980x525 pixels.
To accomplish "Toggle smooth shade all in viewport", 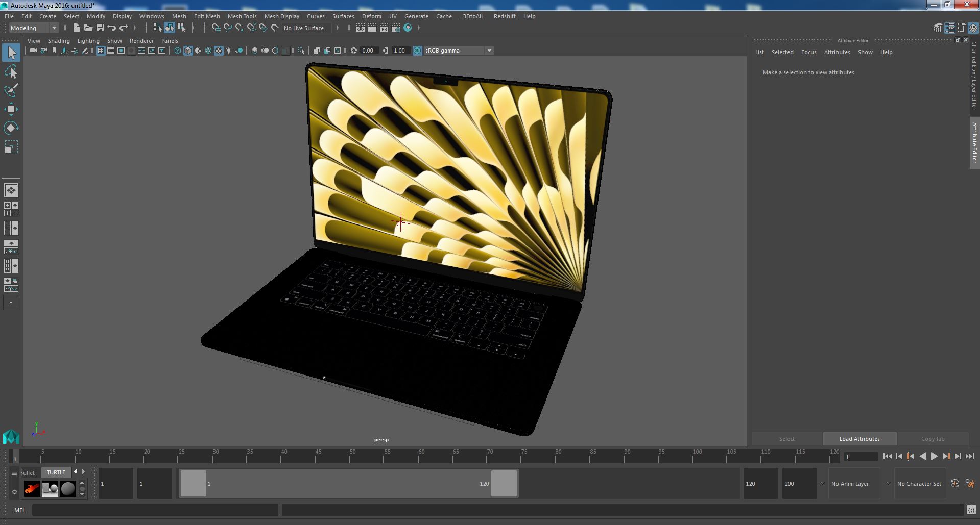I will tap(188, 51).
